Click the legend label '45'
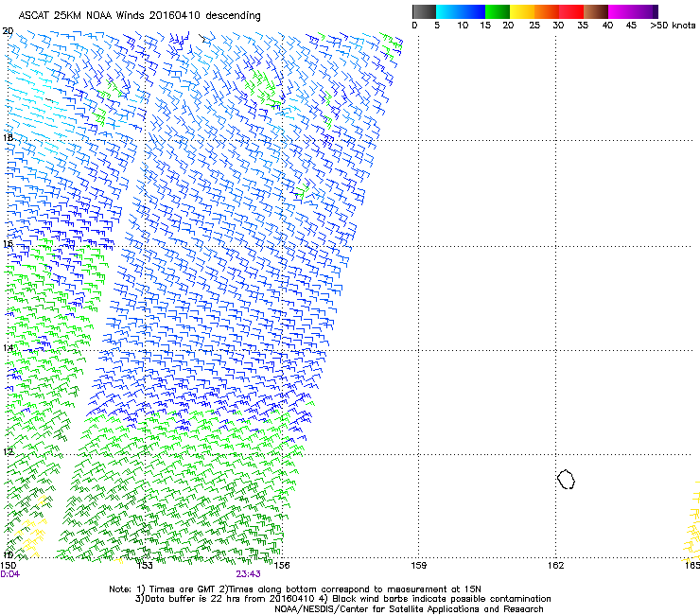Image resolution: width=700 pixels, height=615 pixels. (631, 26)
